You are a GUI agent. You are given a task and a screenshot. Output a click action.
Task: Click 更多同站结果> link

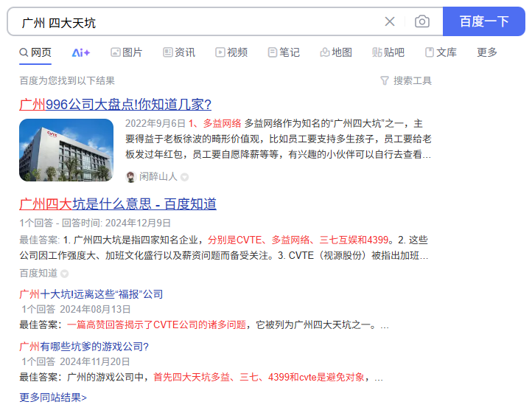53,398
